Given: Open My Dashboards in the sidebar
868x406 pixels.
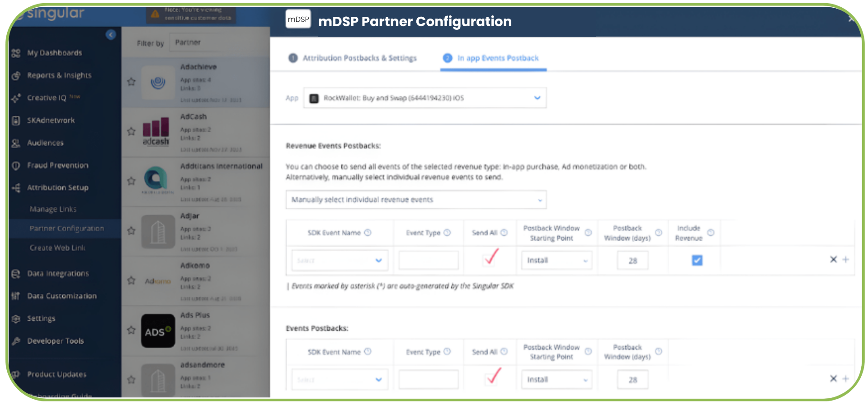Looking at the screenshot, I should pyautogui.click(x=54, y=53).
